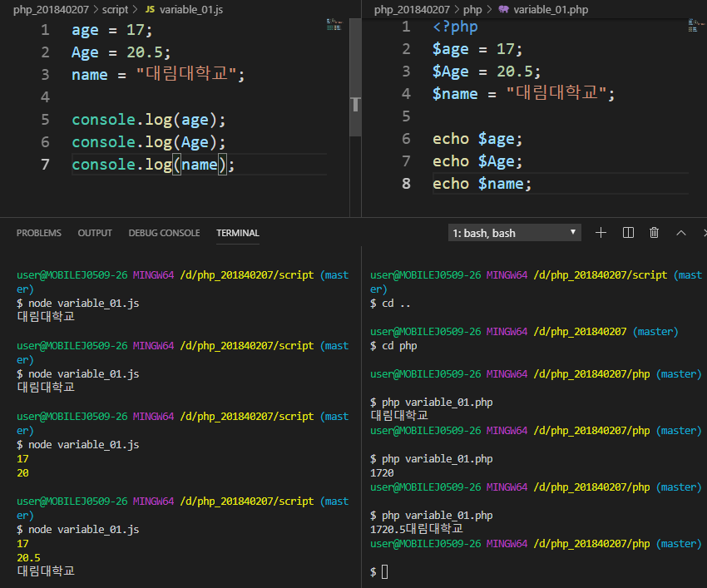Click the left editor's vertical scrollbar thumb

[x=355, y=77]
